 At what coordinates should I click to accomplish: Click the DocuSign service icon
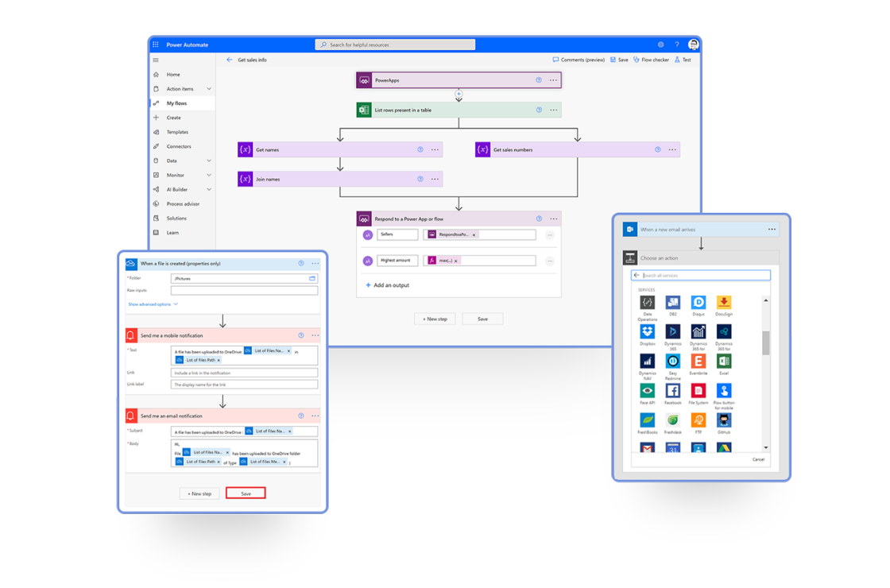[723, 302]
